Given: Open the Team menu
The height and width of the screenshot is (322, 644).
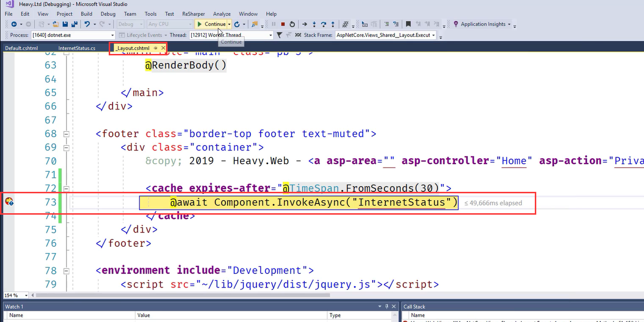Looking at the screenshot, I should tap(130, 14).
